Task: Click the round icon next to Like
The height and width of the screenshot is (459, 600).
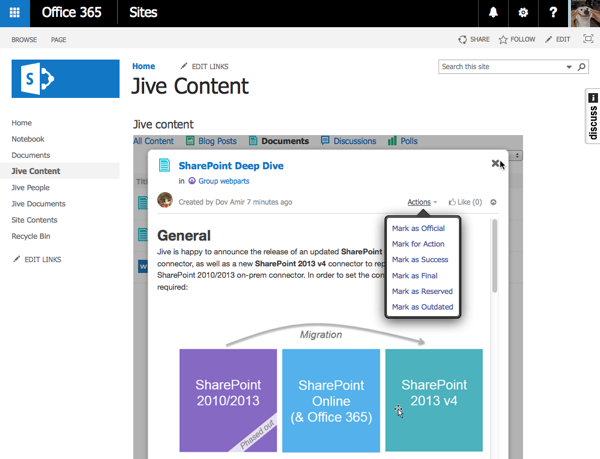Action: point(493,202)
